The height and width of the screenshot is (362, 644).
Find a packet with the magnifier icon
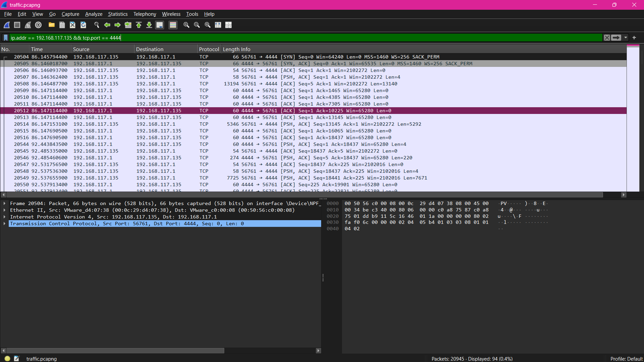pyautogui.click(x=97, y=25)
